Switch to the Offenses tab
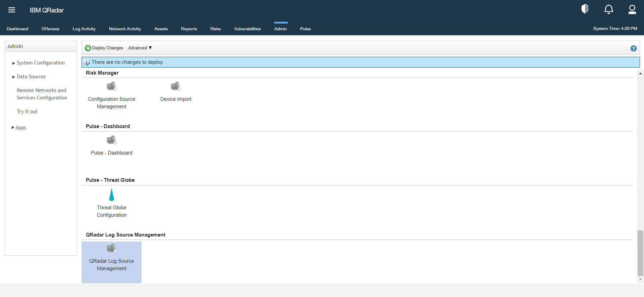This screenshot has width=644, height=297. [x=50, y=29]
